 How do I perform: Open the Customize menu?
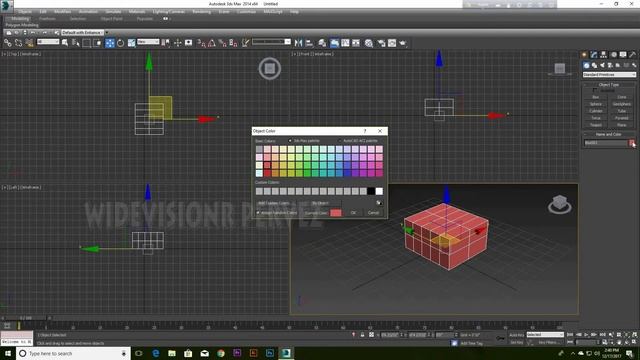[x=246, y=12]
